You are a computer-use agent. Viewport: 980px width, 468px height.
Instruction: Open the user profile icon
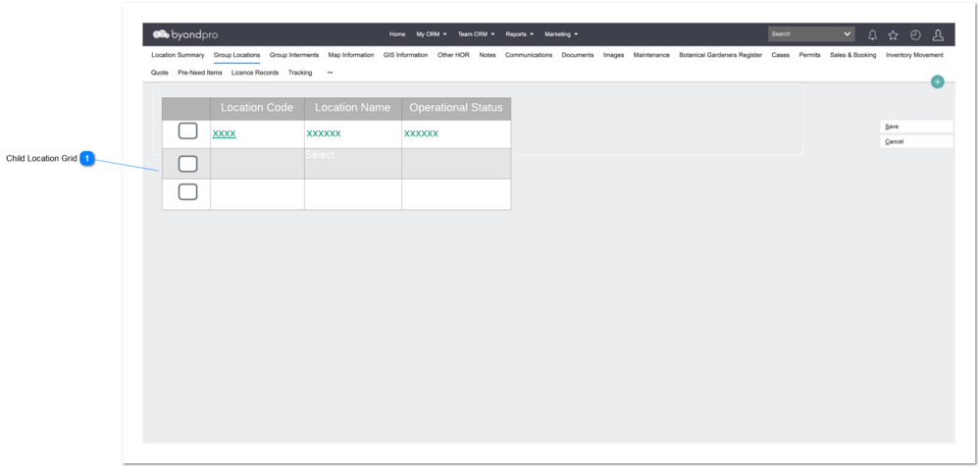[x=938, y=35]
